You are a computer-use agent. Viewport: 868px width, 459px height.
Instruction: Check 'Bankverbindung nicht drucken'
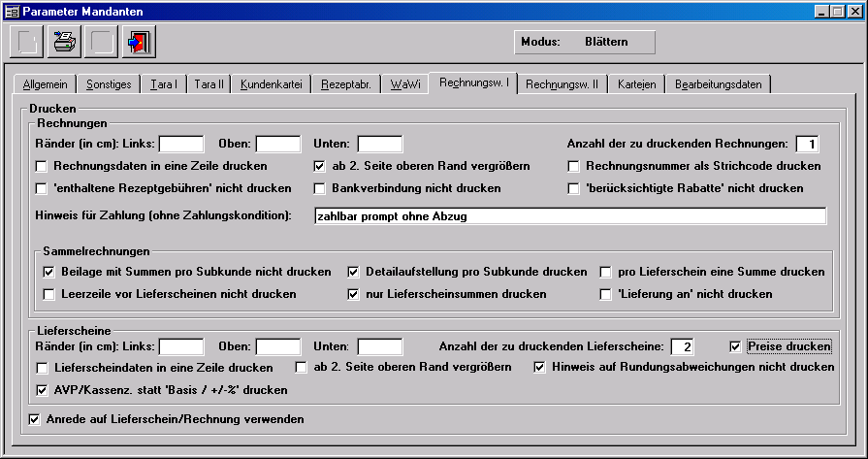[x=319, y=189]
